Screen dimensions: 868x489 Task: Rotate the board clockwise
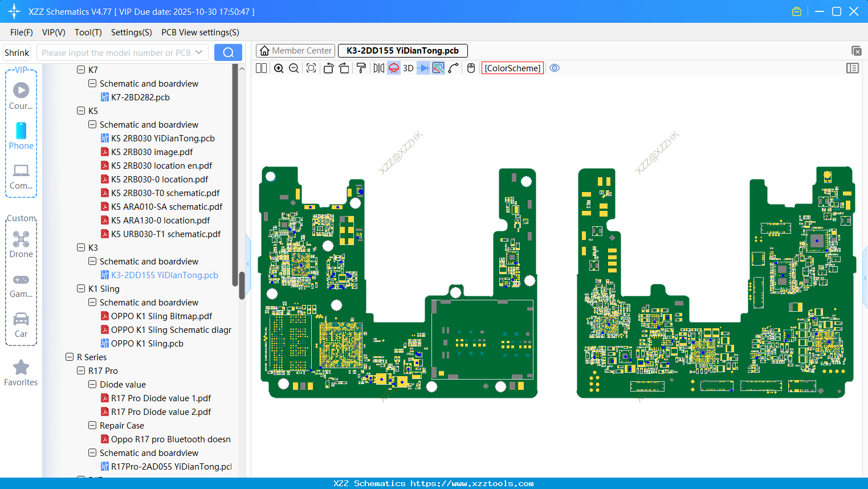point(344,68)
